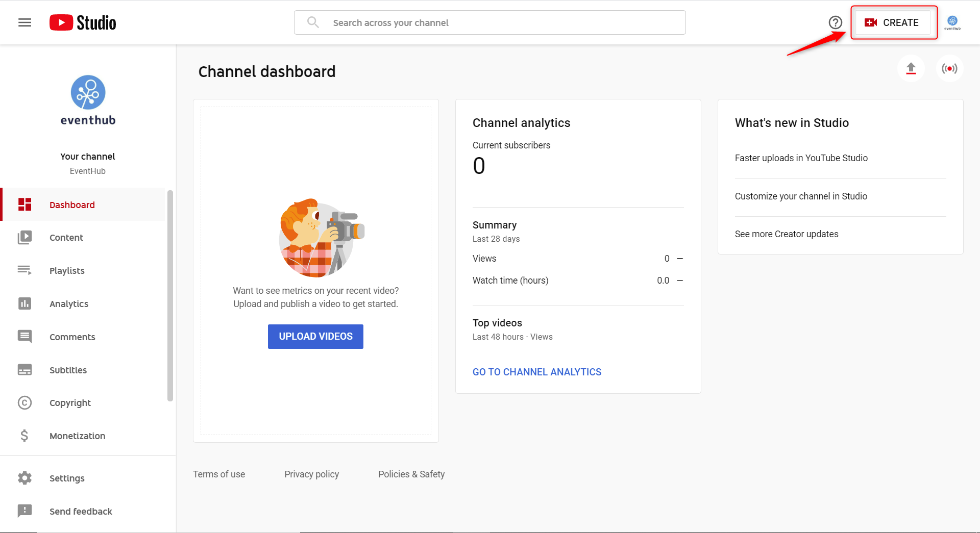Click the Comments speech bubble icon
The height and width of the screenshot is (533, 980).
(x=24, y=337)
